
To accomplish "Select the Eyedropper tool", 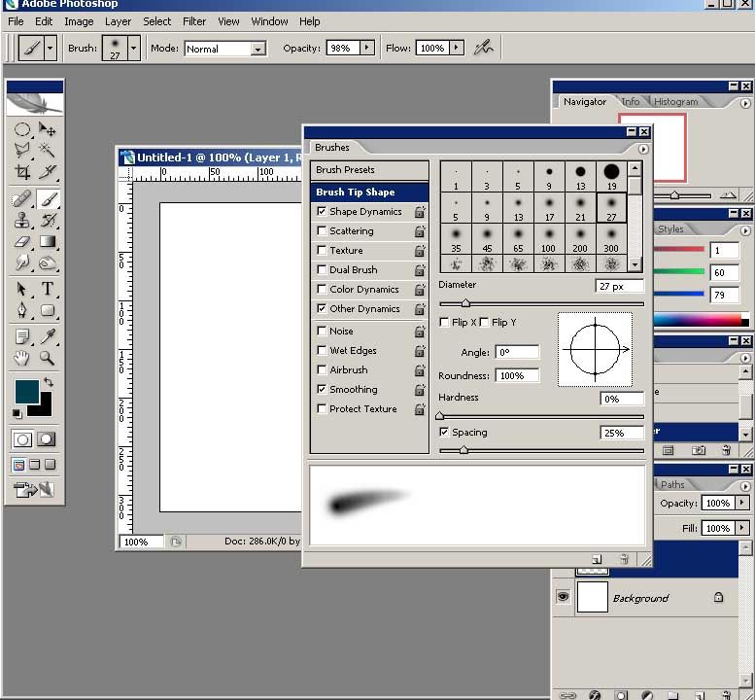I will 48,336.
